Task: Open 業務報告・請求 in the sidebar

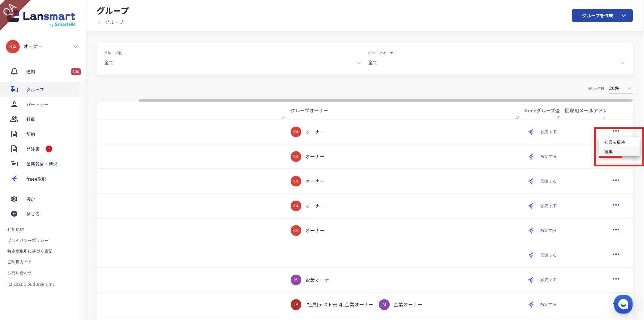Action: (x=42, y=164)
